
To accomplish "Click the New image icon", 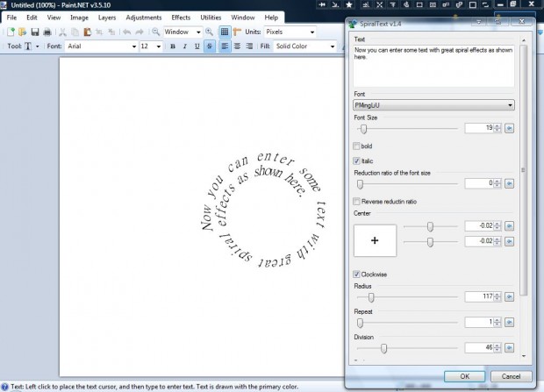I will (11, 32).
